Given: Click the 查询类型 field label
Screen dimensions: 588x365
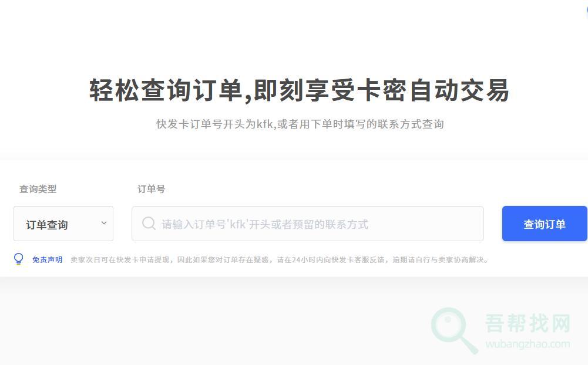Looking at the screenshot, I should (x=38, y=189).
